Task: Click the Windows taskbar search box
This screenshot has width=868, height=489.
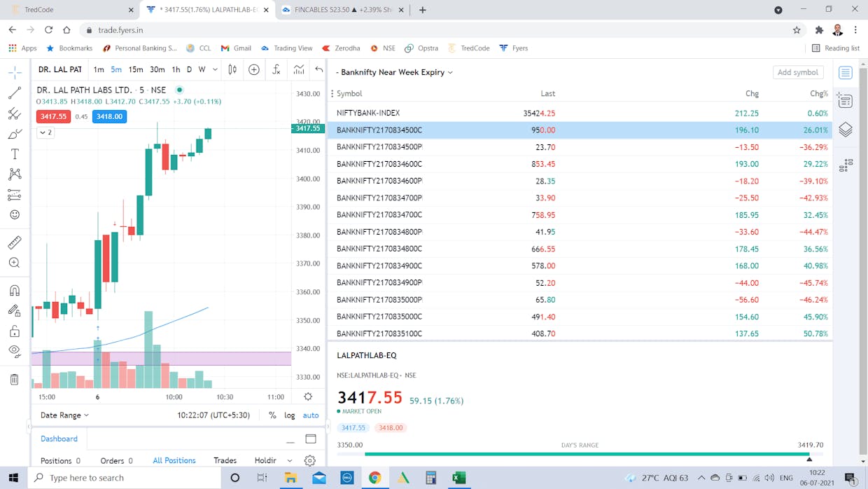Action: click(x=123, y=478)
